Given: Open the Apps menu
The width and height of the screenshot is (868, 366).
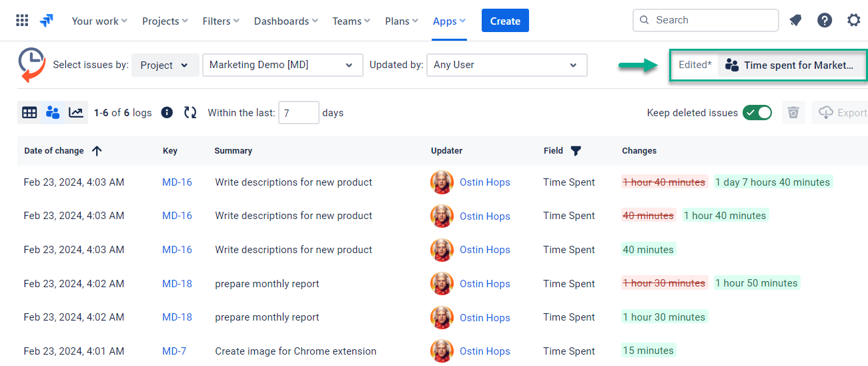Looking at the screenshot, I should click(x=449, y=21).
